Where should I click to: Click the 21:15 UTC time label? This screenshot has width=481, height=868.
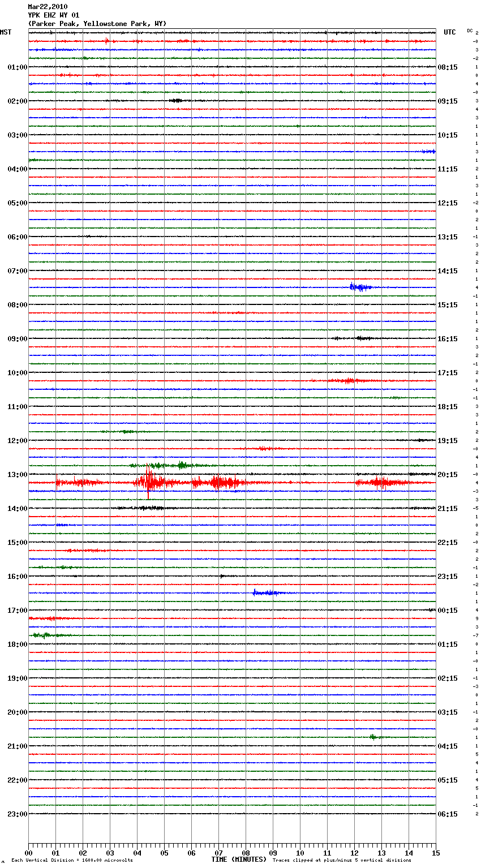tap(448, 509)
